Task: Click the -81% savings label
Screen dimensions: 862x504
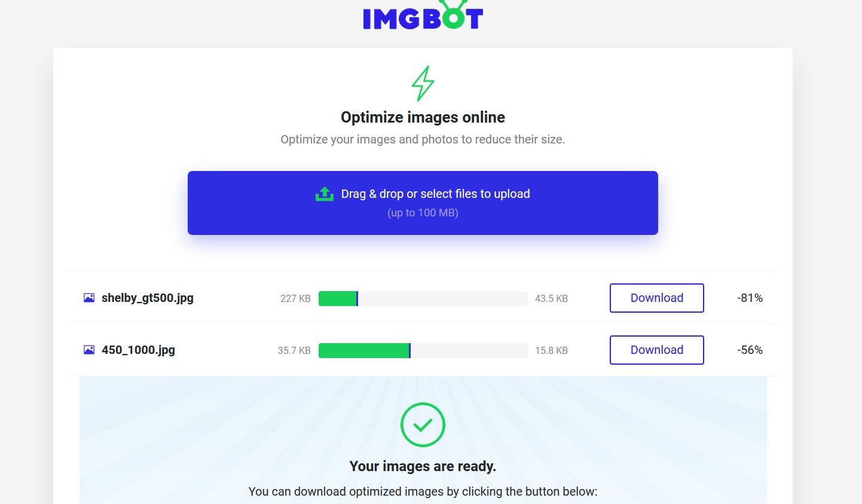Action: point(750,298)
